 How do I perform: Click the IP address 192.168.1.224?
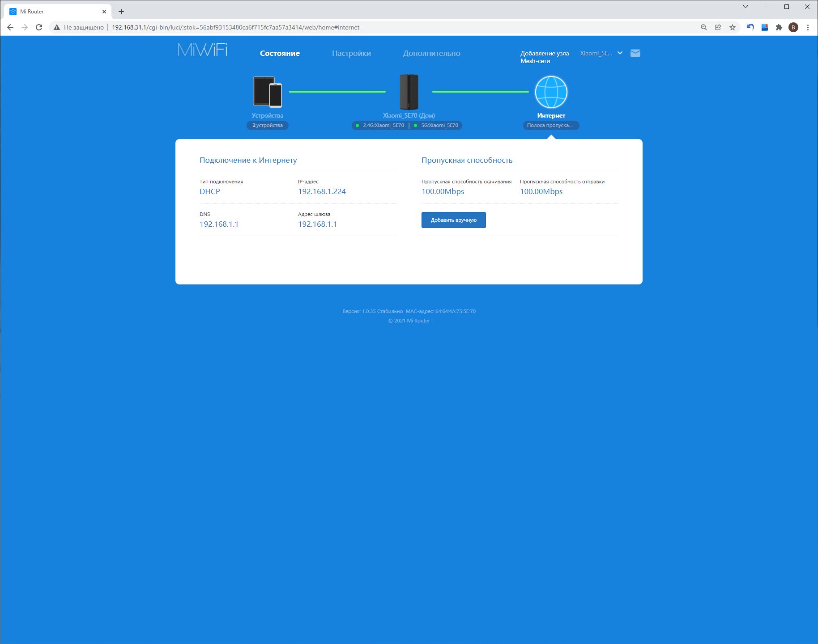tap(322, 191)
